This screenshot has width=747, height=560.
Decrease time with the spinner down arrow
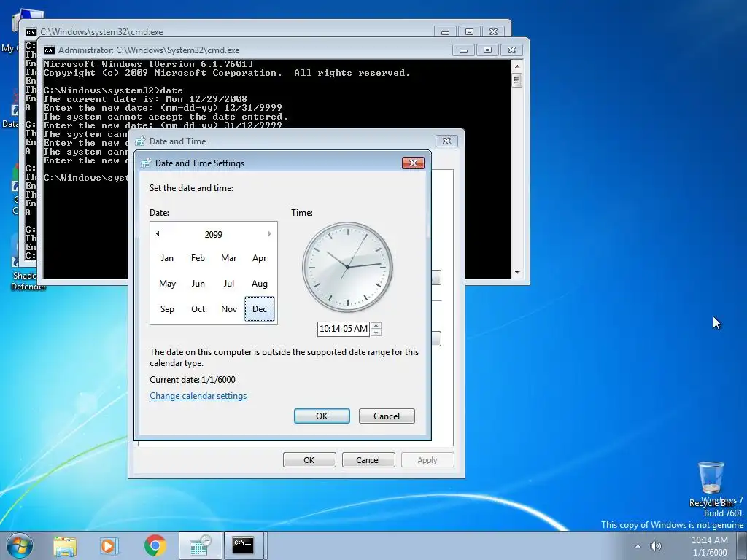tap(376, 332)
